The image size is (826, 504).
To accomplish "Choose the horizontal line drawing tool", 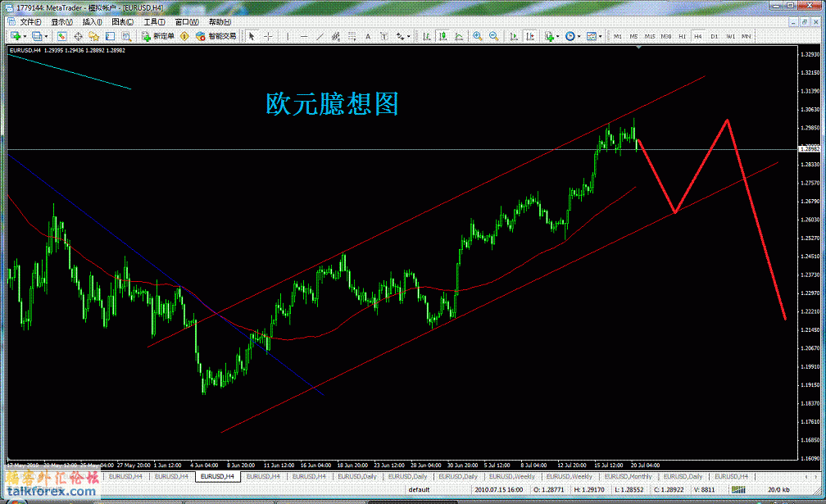I will [x=303, y=36].
